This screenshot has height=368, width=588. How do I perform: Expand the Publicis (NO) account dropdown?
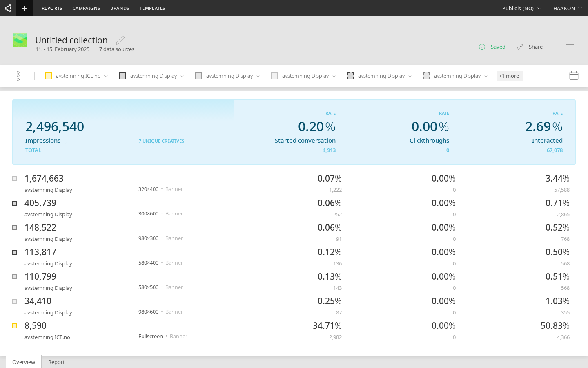[x=521, y=8]
